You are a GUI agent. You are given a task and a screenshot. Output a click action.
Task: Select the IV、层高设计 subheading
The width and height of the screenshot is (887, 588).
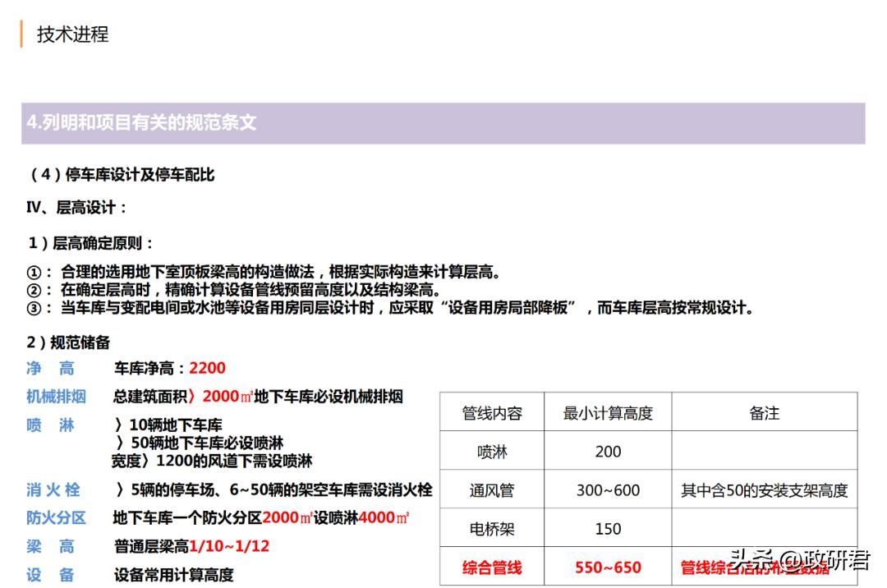pos(77,208)
